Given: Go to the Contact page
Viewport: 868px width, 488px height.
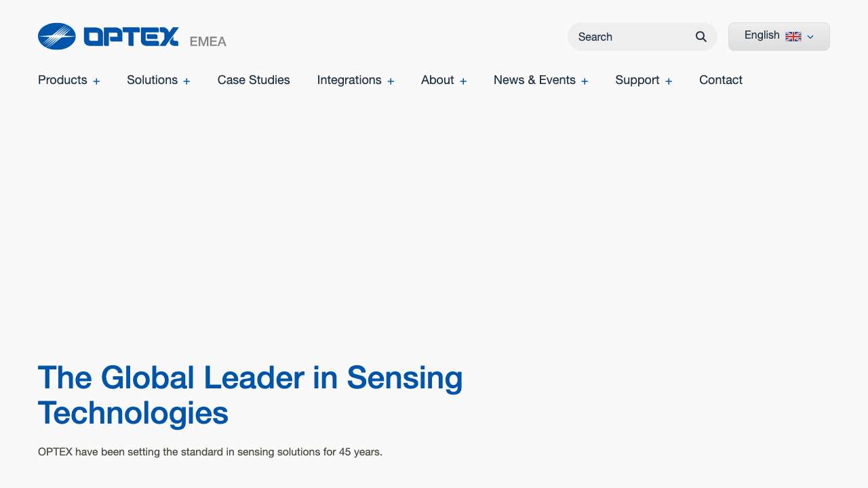Looking at the screenshot, I should tap(721, 80).
